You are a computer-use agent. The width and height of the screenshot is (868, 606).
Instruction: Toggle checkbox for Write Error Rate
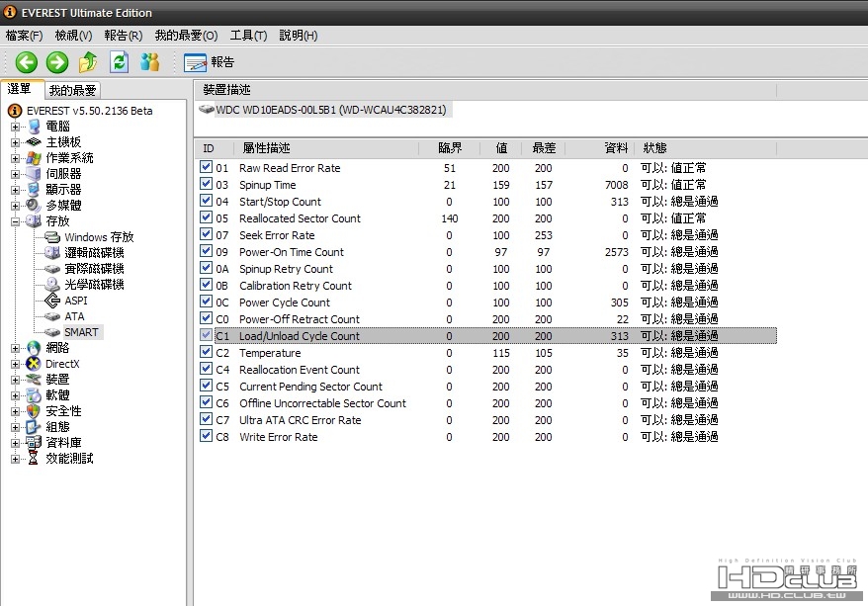point(207,436)
